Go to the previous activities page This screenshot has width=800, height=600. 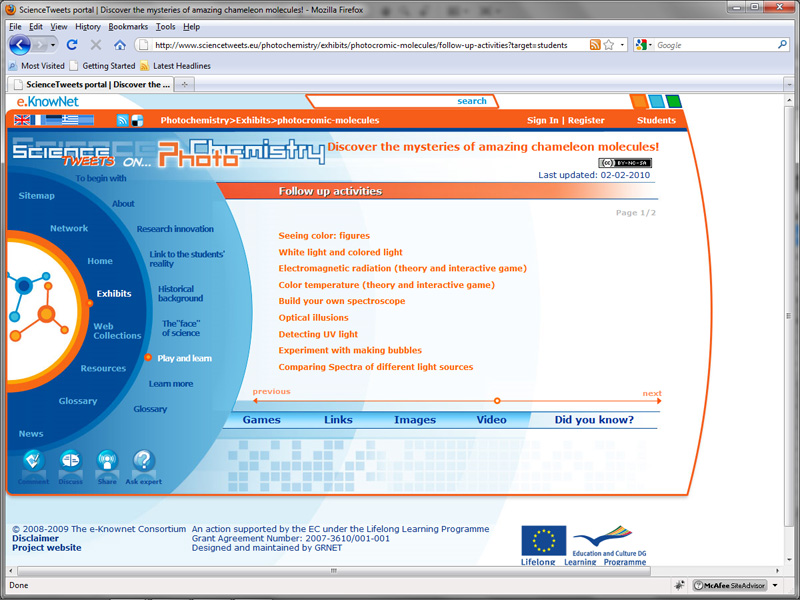pyautogui.click(x=271, y=391)
